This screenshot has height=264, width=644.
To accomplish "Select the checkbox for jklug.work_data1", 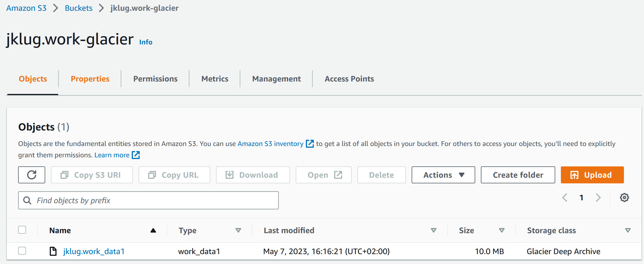I will tap(22, 251).
